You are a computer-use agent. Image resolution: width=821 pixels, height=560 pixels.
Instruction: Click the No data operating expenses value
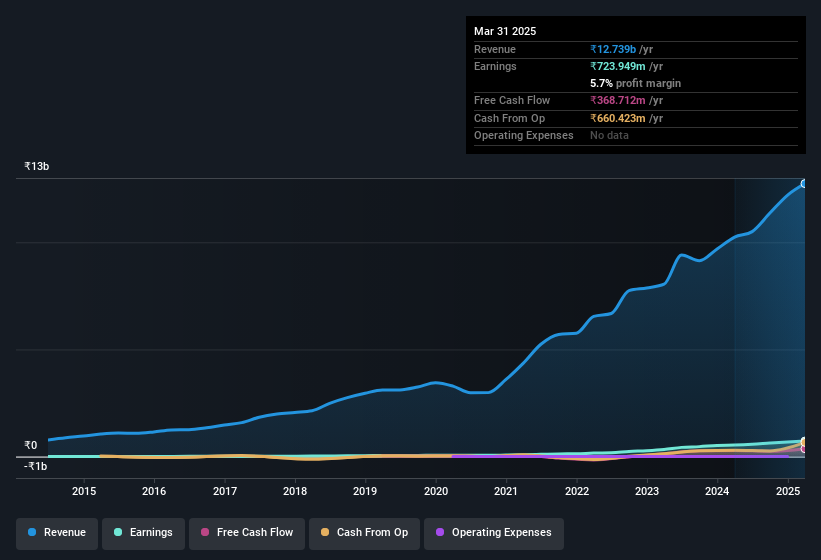point(609,136)
